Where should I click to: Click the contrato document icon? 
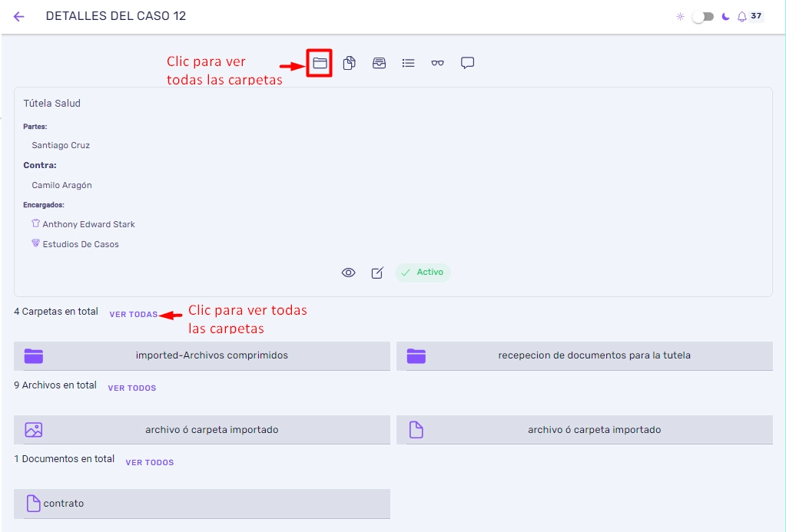pyautogui.click(x=33, y=504)
